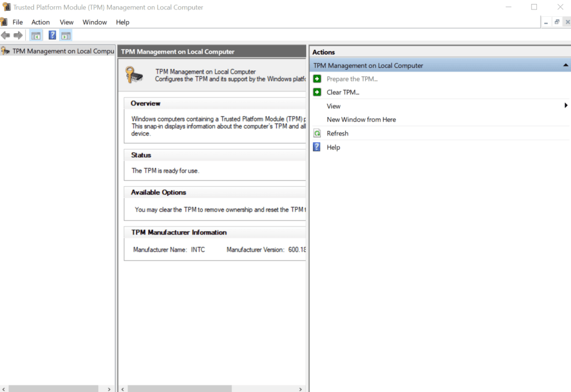
Task: Select TPM Management on Local Computer tree item
Action: point(60,51)
